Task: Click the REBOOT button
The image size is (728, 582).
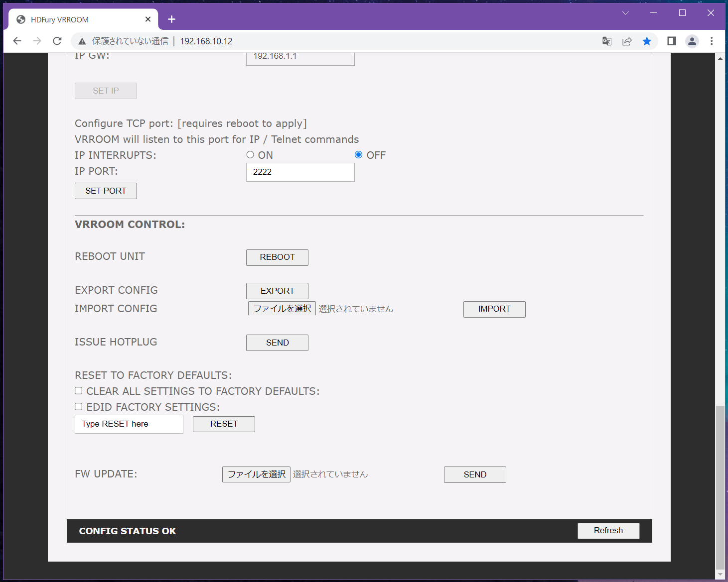Action: (x=277, y=257)
